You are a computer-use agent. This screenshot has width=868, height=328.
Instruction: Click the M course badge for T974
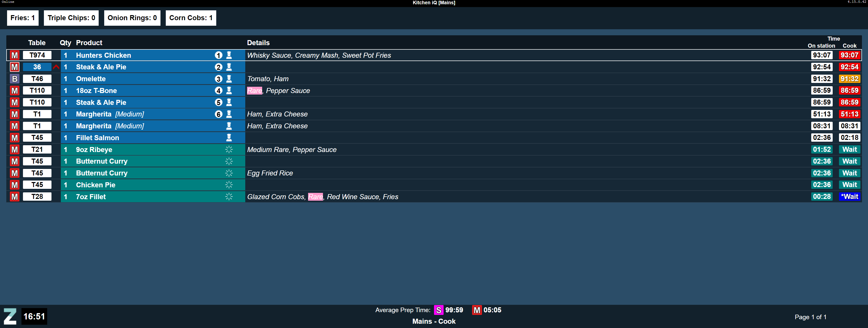14,55
